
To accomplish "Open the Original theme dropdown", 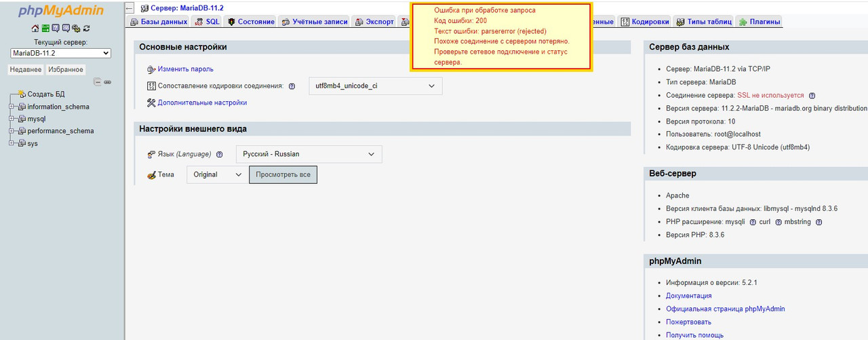I will 217,174.
